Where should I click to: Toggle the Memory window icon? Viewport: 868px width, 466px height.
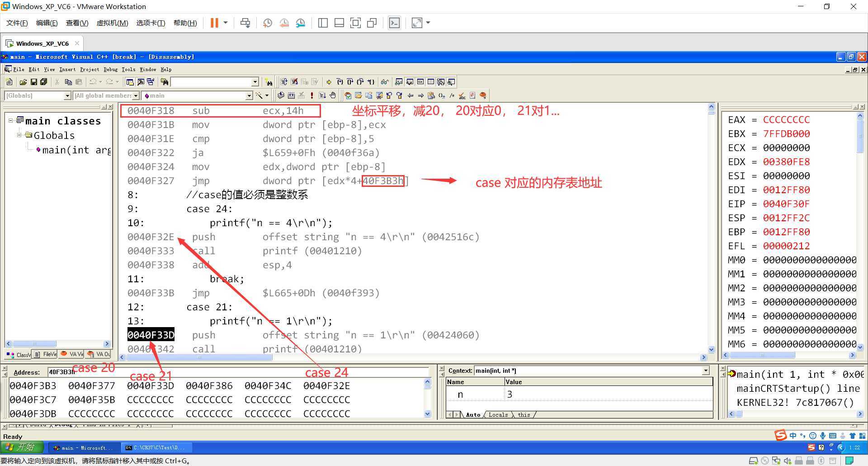click(x=431, y=82)
